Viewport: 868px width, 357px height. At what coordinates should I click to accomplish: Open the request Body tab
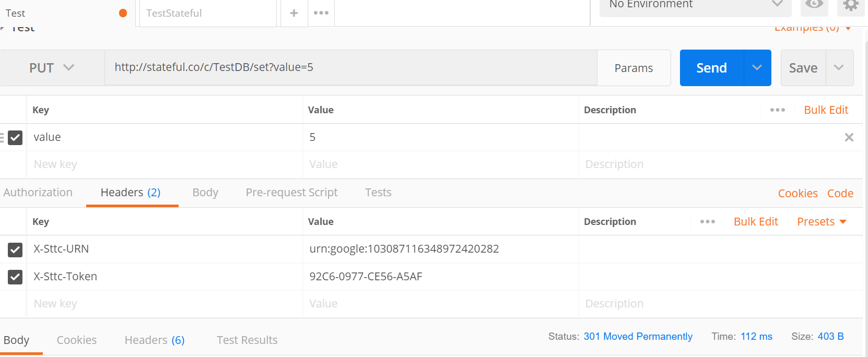pyautogui.click(x=205, y=192)
